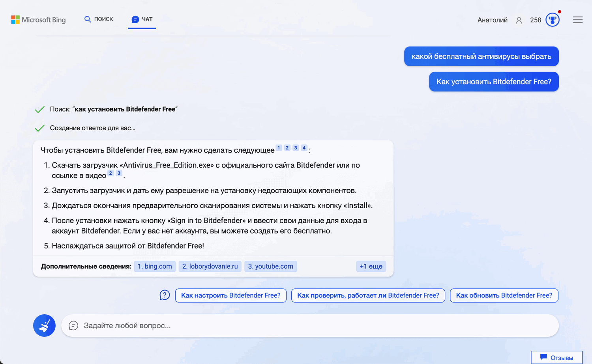Click 'Создание ответов для вас...' status text

click(x=92, y=128)
